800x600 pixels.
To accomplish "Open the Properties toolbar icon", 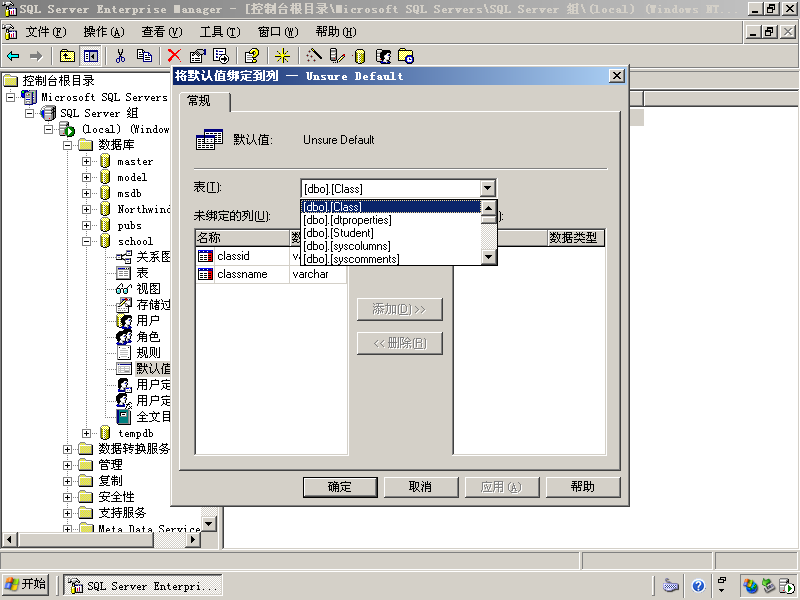I will (x=197, y=56).
